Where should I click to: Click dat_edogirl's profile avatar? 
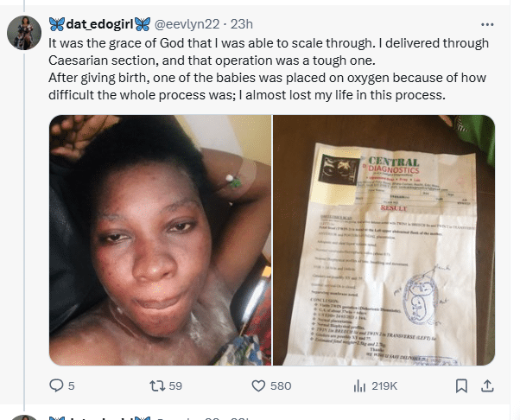point(23,34)
